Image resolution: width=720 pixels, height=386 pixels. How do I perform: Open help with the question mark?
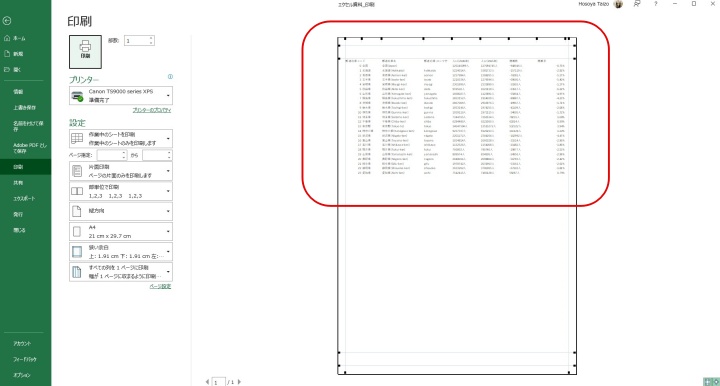pyautogui.click(x=656, y=4)
